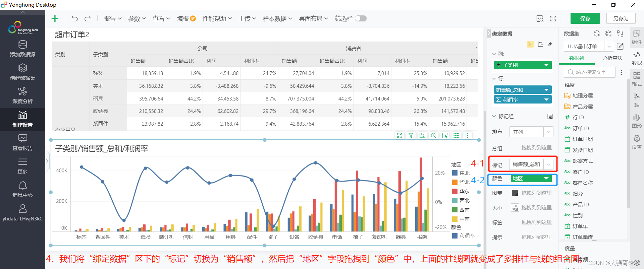Click the green plus add button

click(x=55, y=18)
